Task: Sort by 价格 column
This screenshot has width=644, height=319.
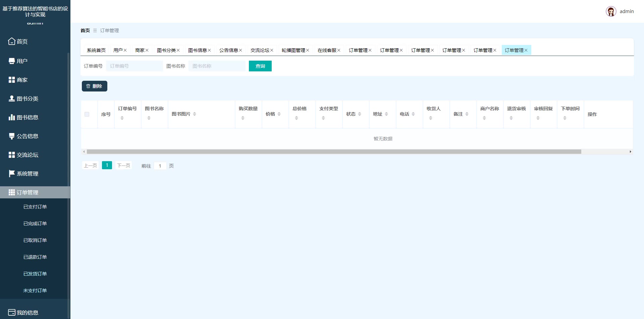Action: coord(279,114)
